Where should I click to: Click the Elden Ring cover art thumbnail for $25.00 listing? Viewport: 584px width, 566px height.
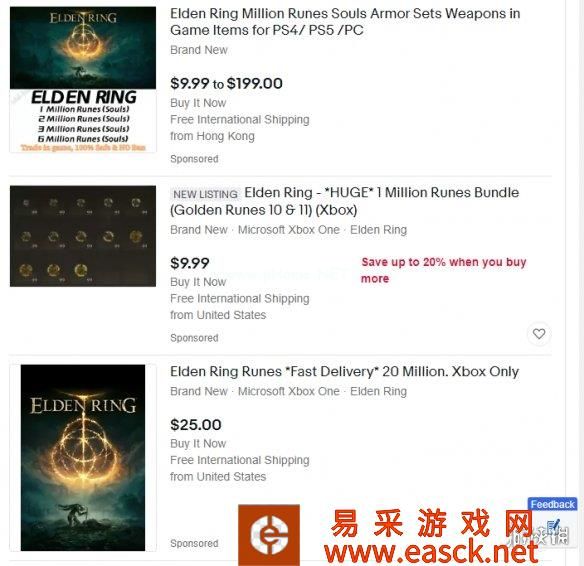(83, 458)
